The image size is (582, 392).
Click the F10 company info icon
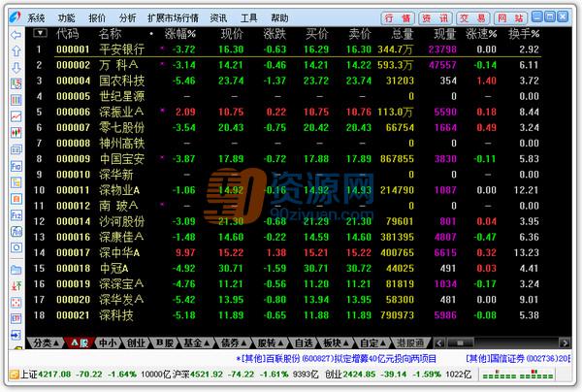coord(16,166)
